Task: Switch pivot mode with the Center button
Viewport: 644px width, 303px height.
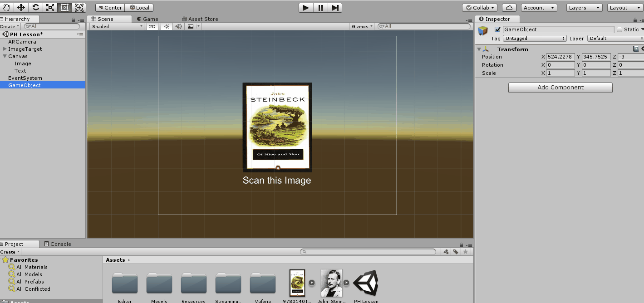Action: click(x=109, y=7)
